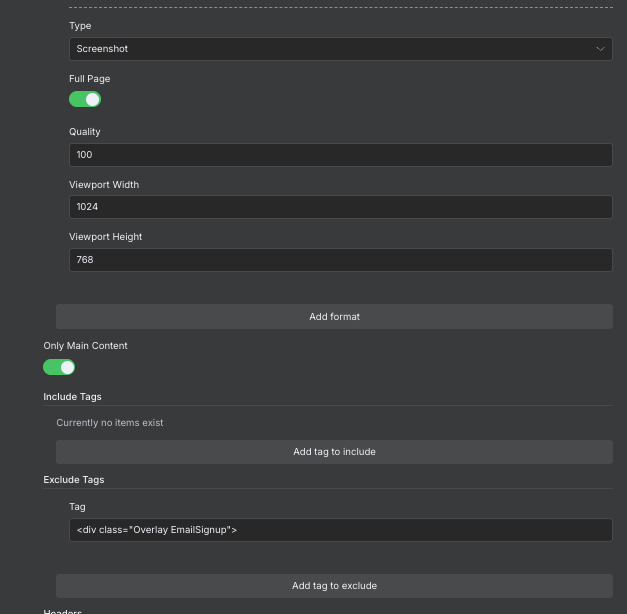This screenshot has height=614, width=627.
Task: Click the Viewport Width label
Action: 104,185
